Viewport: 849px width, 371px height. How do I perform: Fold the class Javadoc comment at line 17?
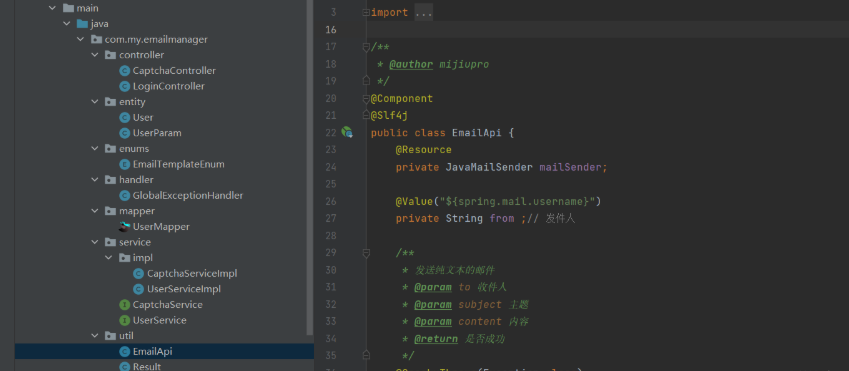tap(366, 47)
